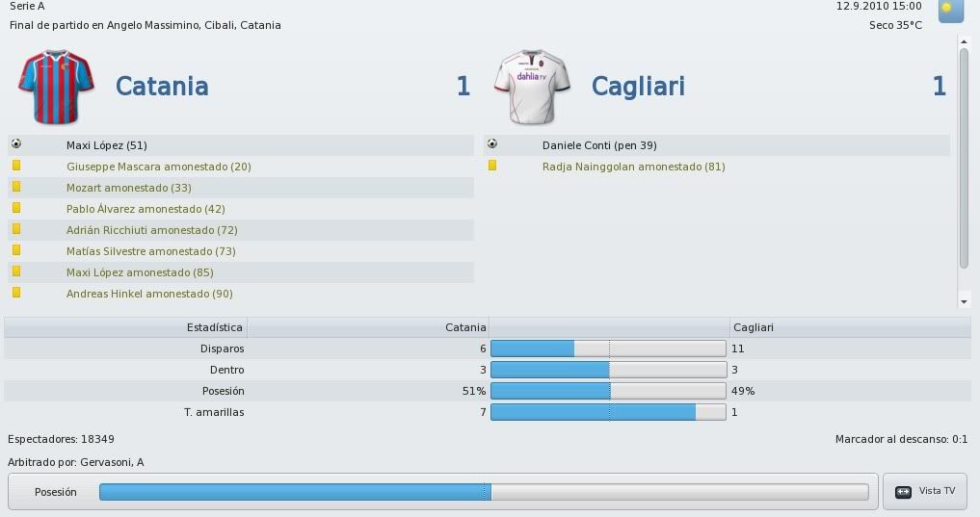The width and height of the screenshot is (980, 517).
Task: Click yellow card icon for Giuseppe Mascara
Action: [16, 166]
